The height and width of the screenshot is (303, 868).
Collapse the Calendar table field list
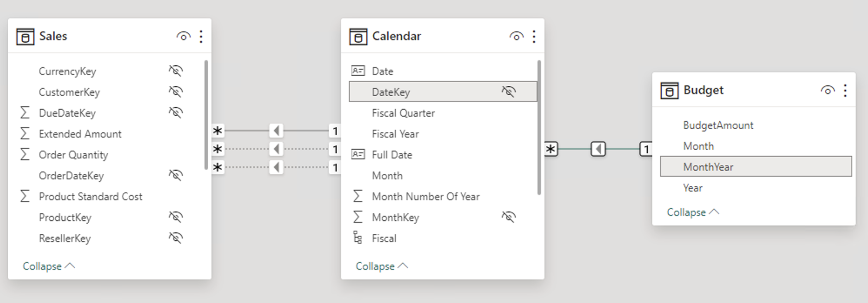pyautogui.click(x=382, y=266)
